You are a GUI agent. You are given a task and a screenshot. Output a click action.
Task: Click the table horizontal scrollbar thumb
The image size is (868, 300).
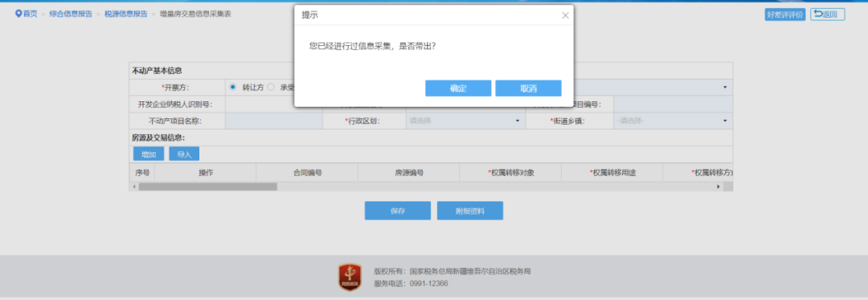click(207, 187)
